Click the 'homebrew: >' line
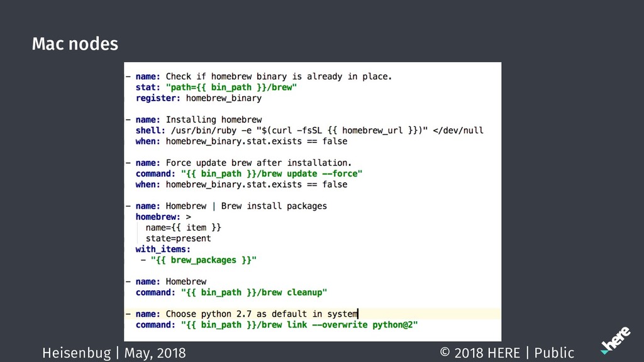 [x=163, y=217]
